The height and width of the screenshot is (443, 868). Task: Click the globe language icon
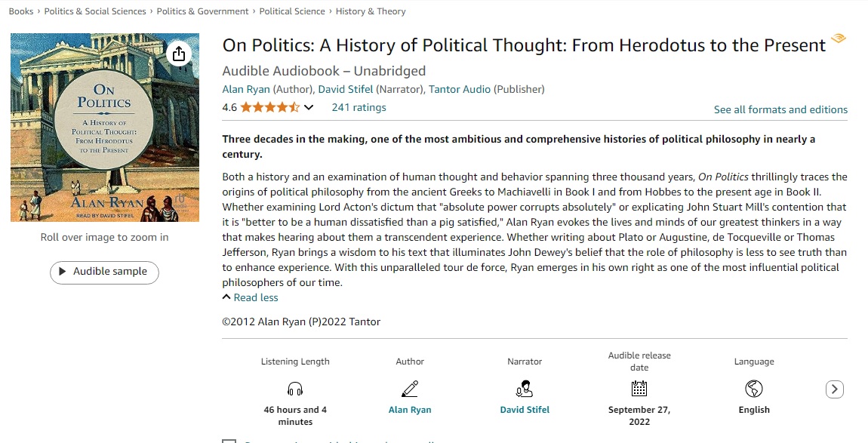754,389
